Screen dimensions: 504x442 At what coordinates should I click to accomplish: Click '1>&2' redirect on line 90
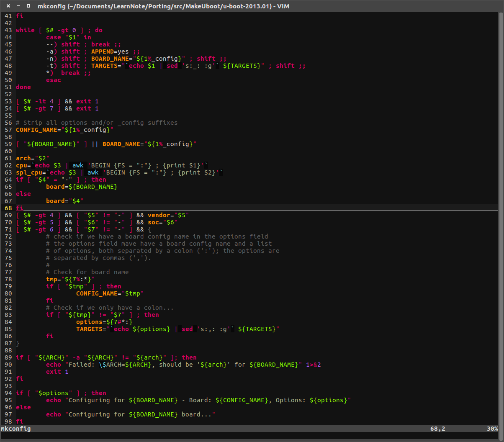tap(313, 365)
